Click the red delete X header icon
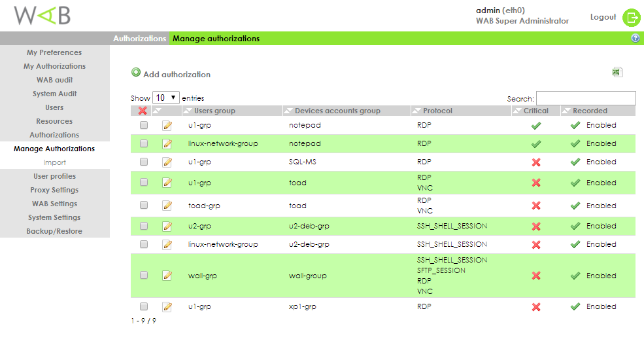644x345 pixels. coord(143,111)
